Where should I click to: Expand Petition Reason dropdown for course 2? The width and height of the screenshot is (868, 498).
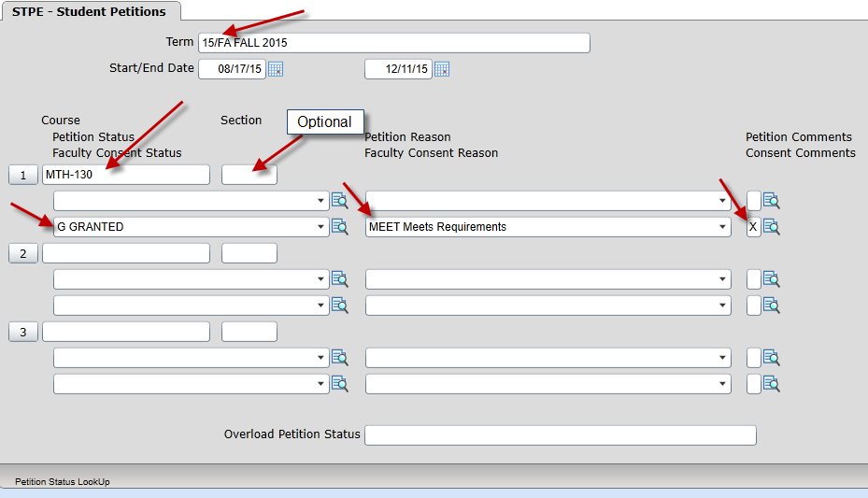coord(722,279)
